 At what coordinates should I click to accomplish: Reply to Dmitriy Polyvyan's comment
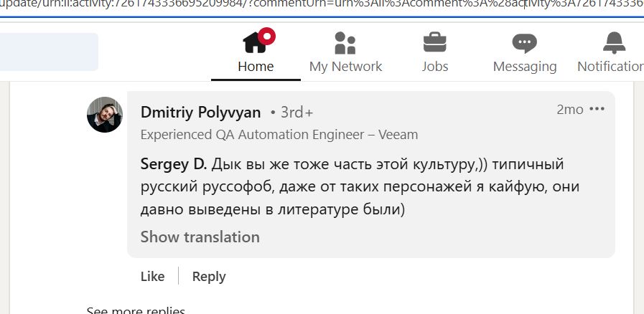click(x=209, y=277)
